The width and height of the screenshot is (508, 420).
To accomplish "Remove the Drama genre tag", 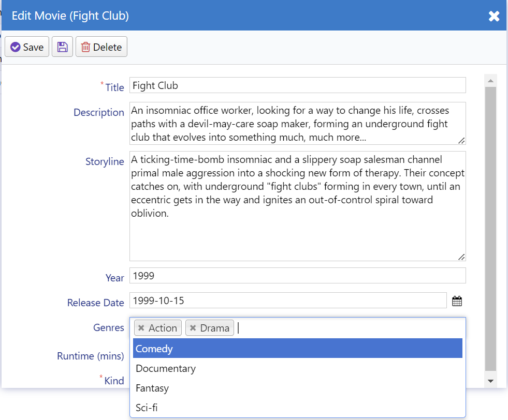I will coord(193,328).
